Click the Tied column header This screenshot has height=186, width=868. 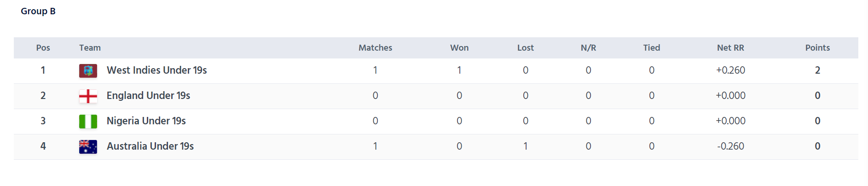(x=652, y=48)
